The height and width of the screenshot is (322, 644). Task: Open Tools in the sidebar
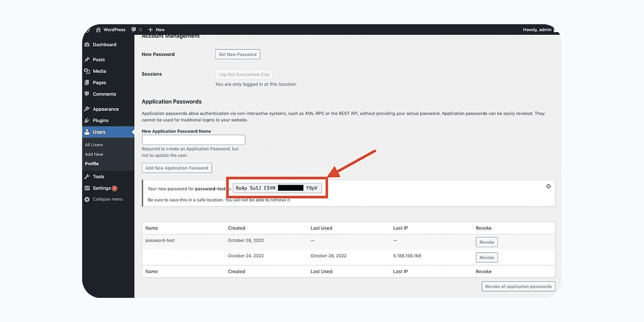point(98,177)
